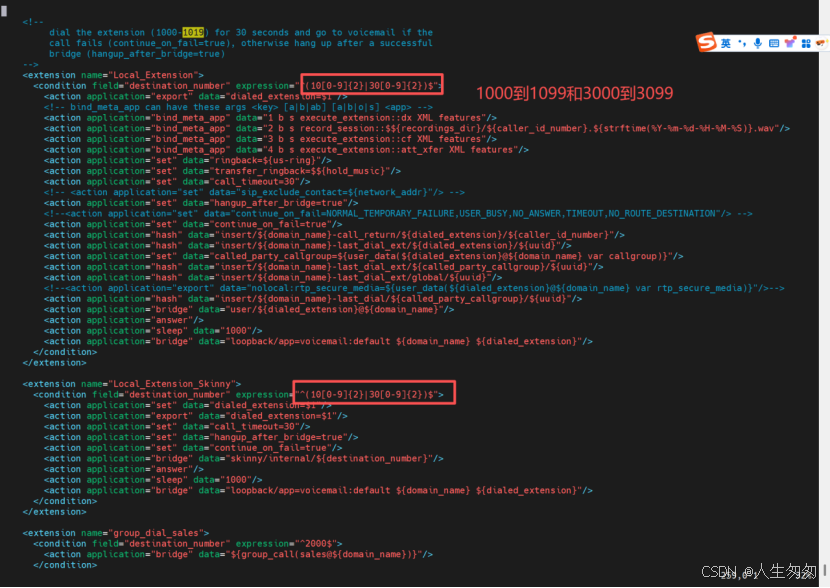Click the Sogou input method logo
Screen dimensions: 830x588
click(x=706, y=42)
